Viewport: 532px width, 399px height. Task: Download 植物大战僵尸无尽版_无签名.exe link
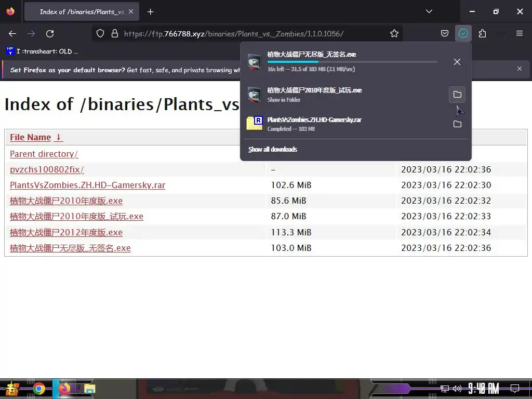70,248
